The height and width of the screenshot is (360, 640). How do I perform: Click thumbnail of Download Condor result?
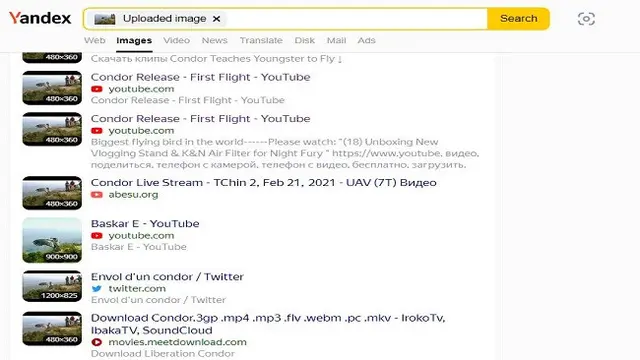click(x=52, y=329)
